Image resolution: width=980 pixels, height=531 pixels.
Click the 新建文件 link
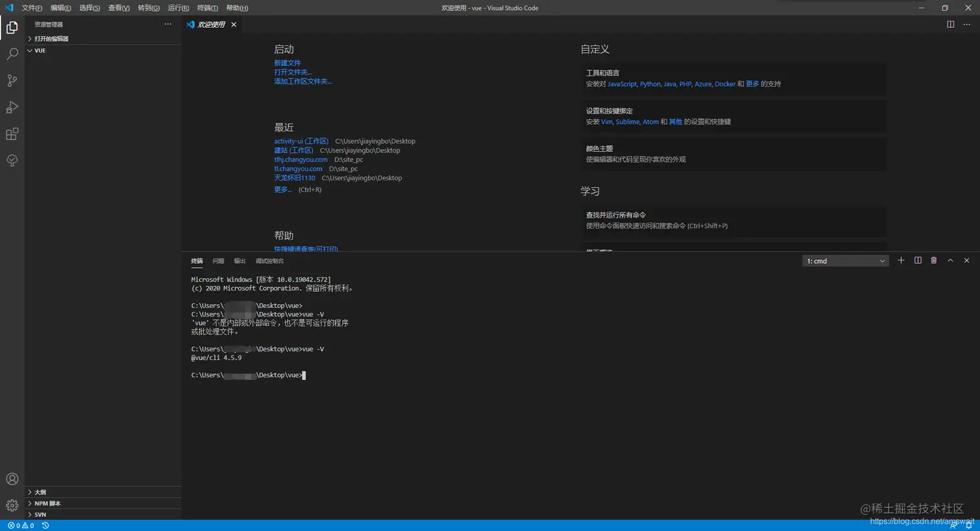(x=287, y=63)
